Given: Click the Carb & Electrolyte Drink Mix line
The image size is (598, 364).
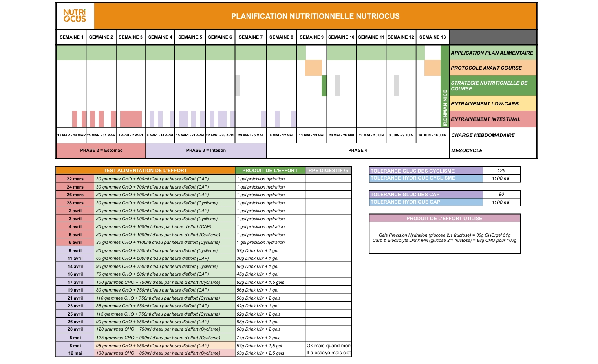Looking at the screenshot, I should 444,240.
